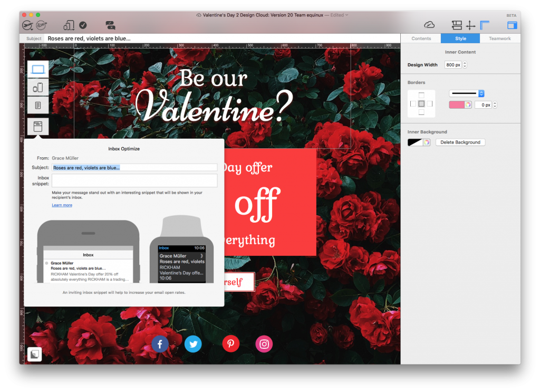
Task: Open color wheel for inner background
Action: (x=426, y=142)
